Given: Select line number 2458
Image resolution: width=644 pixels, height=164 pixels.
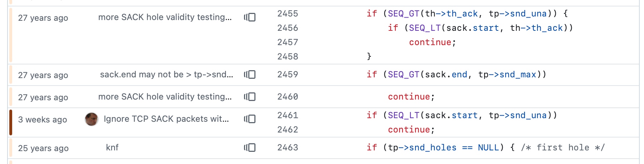Looking at the screenshot, I should (x=288, y=57).
